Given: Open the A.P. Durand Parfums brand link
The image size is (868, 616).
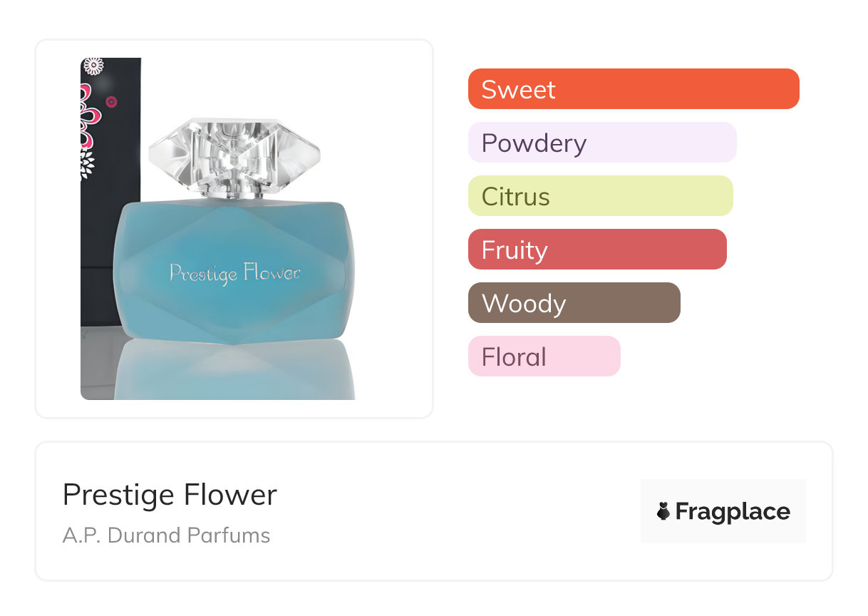Looking at the screenshot, I should click(167, 535).
